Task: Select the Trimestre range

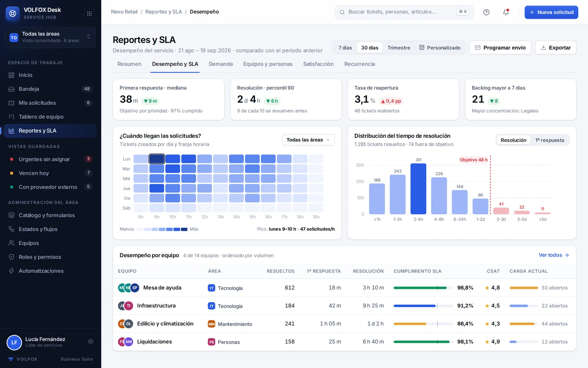Action: pyautogui.click(x=399, y=48)
